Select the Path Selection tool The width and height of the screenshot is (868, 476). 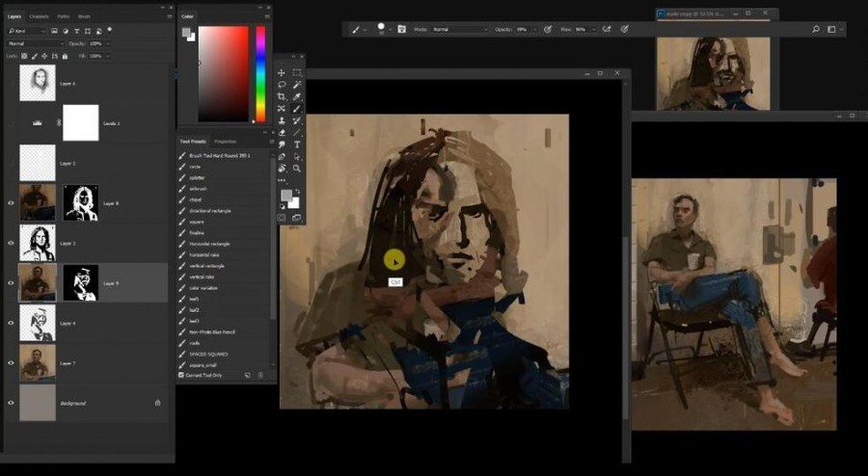pyautogui.click(x=297, y=157)
